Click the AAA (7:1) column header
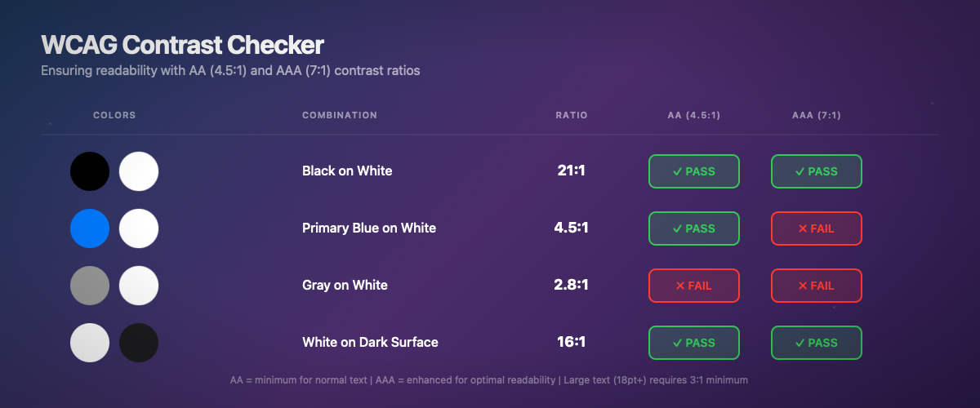The width and height of the screenshot is (980, 408). coord(817,115)
